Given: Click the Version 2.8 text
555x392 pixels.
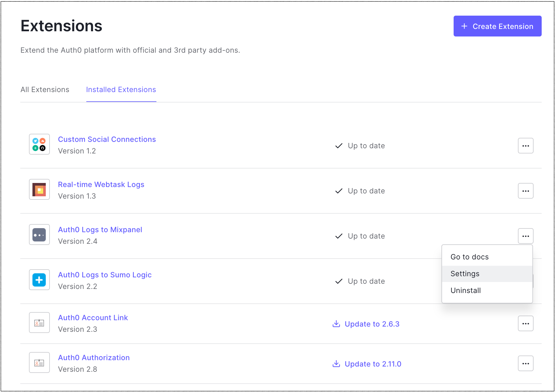Looking at the screenshot, I should [x=78, y=369].
